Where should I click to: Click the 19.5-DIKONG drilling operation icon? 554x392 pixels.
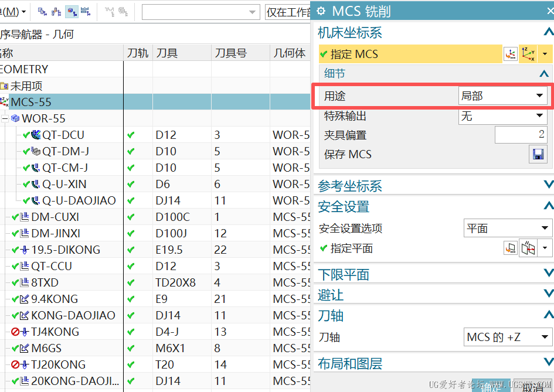[x=25, y=250]
